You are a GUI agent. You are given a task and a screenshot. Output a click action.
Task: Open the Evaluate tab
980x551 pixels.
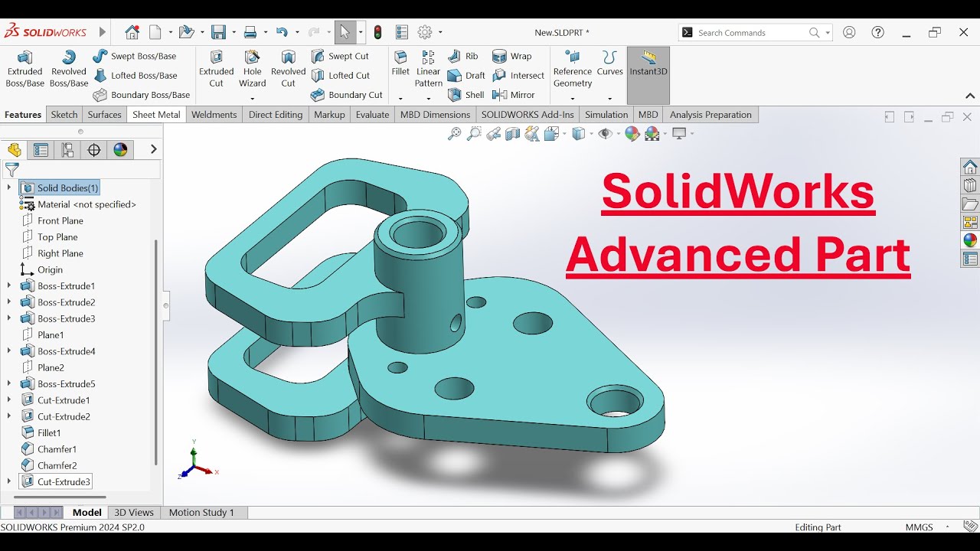[372, 115]
